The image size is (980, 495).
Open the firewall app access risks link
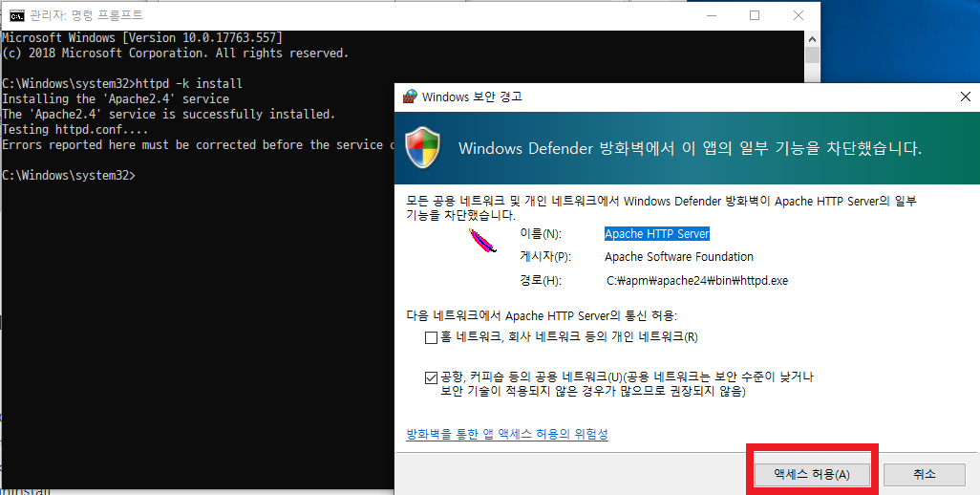tap(507, 434)
